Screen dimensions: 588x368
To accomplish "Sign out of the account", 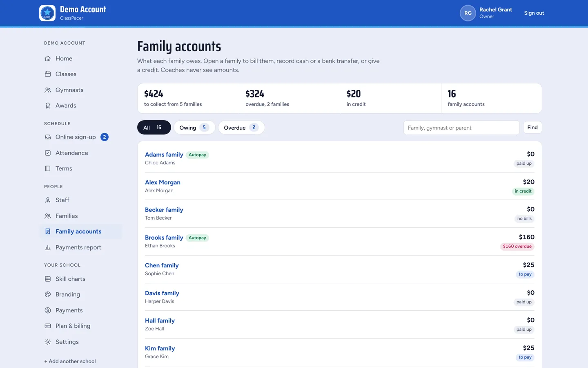I will 534,13.
